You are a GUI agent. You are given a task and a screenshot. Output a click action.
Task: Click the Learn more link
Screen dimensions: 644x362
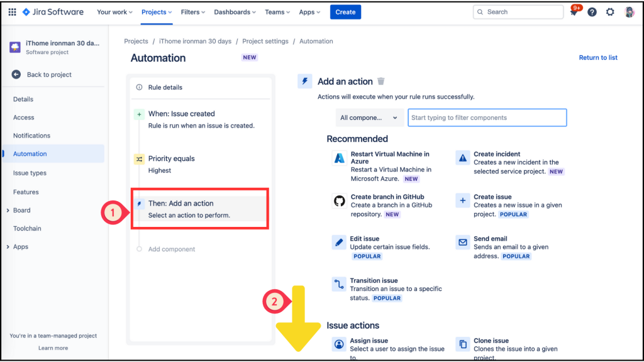coord(53,348)
